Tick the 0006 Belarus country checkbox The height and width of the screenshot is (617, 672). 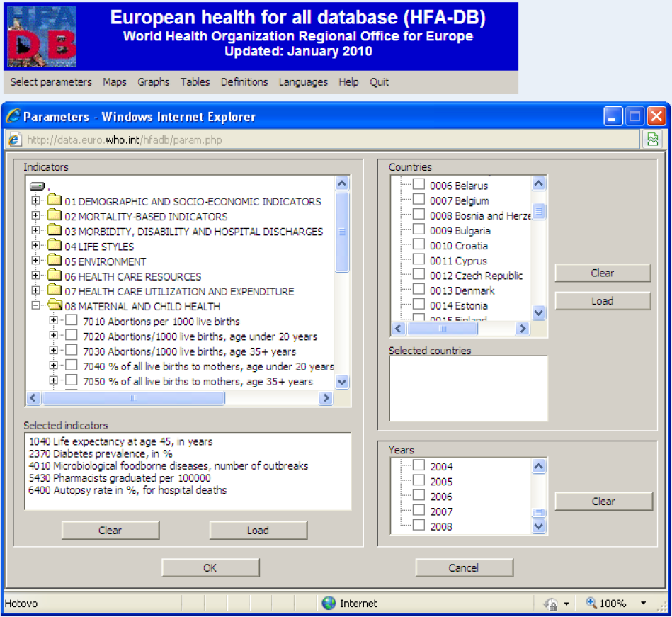418,184
